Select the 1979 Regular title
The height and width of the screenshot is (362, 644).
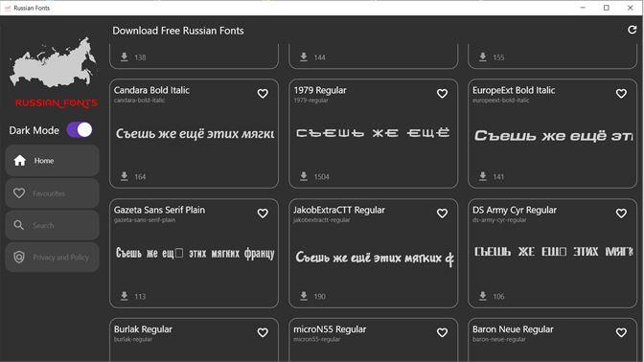[x=320, y=90]
